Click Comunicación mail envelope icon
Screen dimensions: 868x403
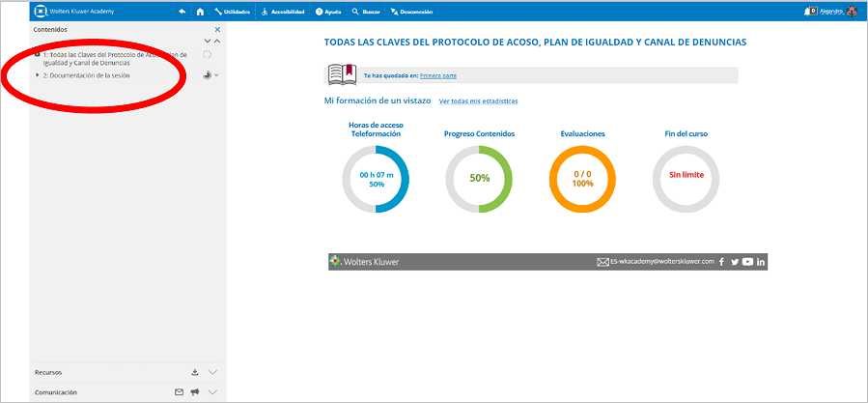pyautogui.click(x=179, y=392)
